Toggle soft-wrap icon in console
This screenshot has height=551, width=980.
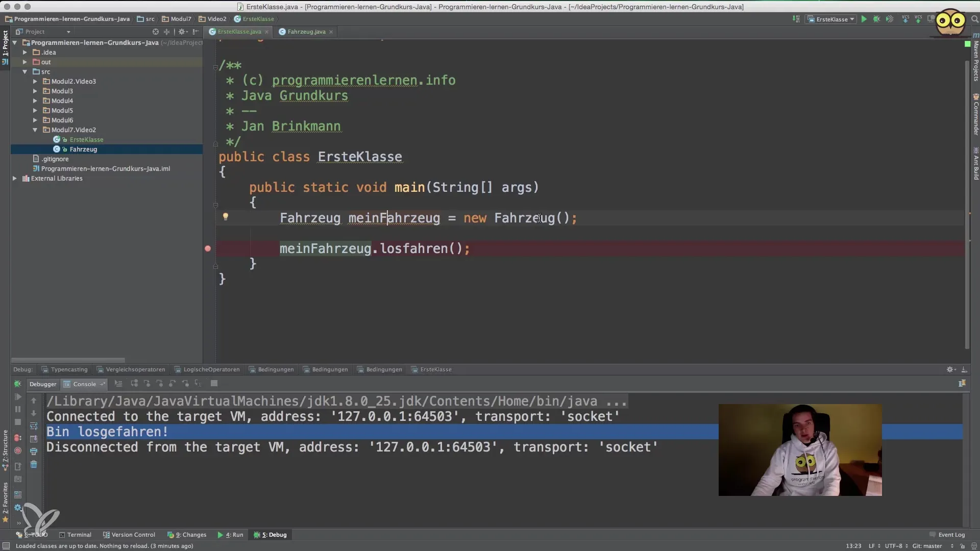coord(34,426)
